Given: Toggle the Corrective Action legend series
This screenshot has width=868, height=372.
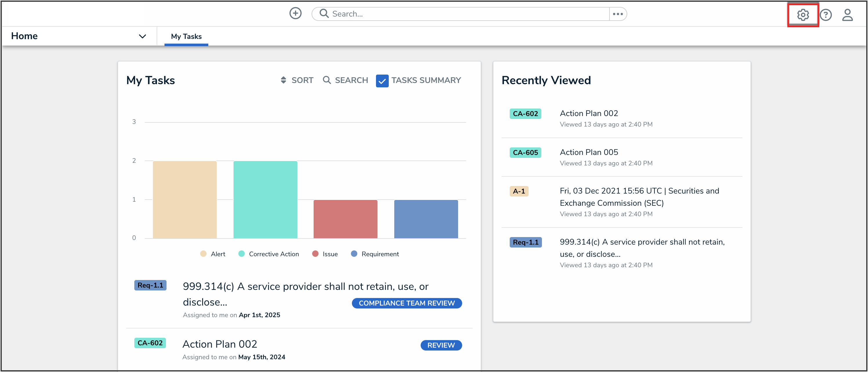Looking at the screenshot, I should click(269, 254).
